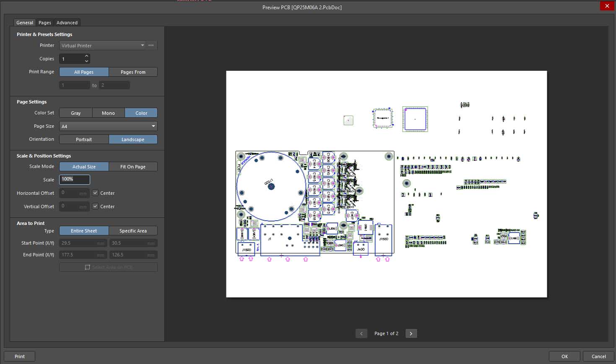The height and width of the screenshot is (364, 616).
Task: Decrease copies with the down spinner arrow
Action: (87, 61)
